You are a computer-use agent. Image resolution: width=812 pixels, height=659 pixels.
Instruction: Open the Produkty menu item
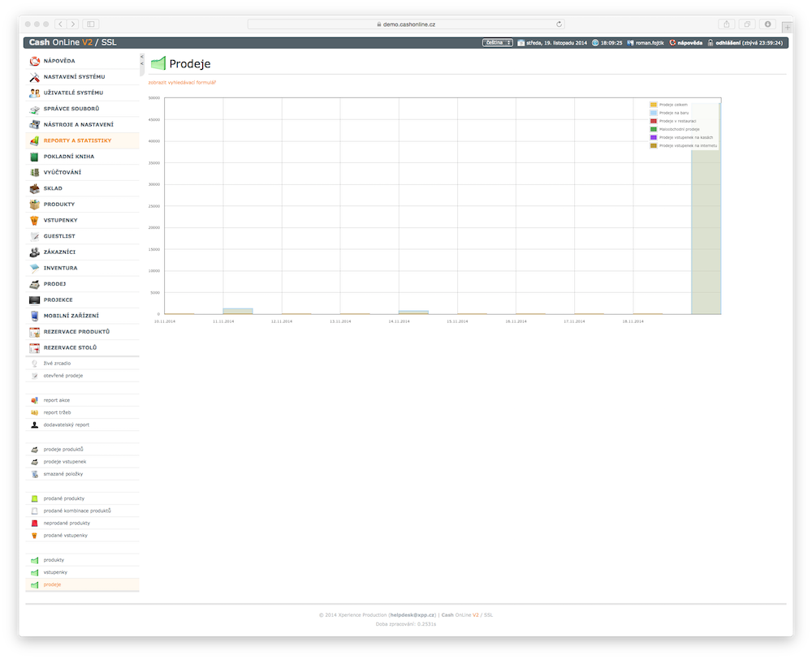pos(59,204)
